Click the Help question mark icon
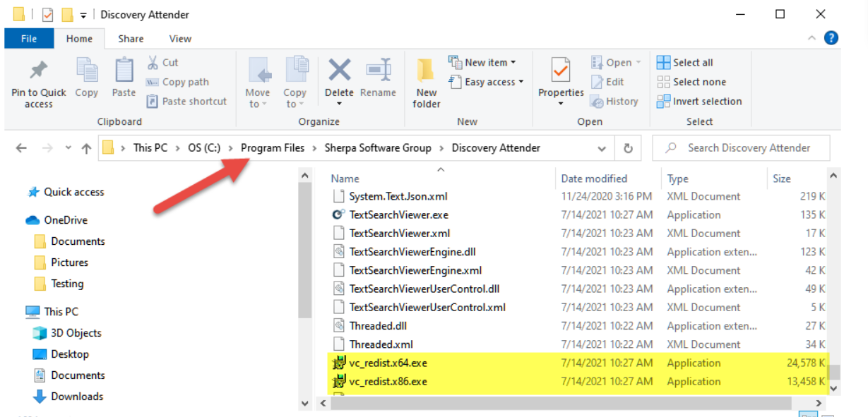Viewport: 868px width, 417px height. (x=831, y=38)
